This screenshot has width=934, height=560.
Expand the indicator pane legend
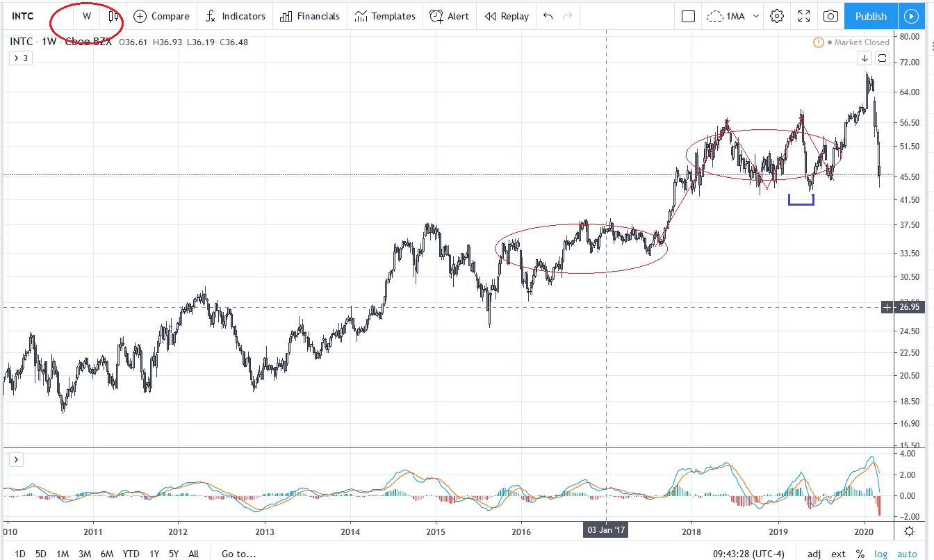tap(16, 459)
